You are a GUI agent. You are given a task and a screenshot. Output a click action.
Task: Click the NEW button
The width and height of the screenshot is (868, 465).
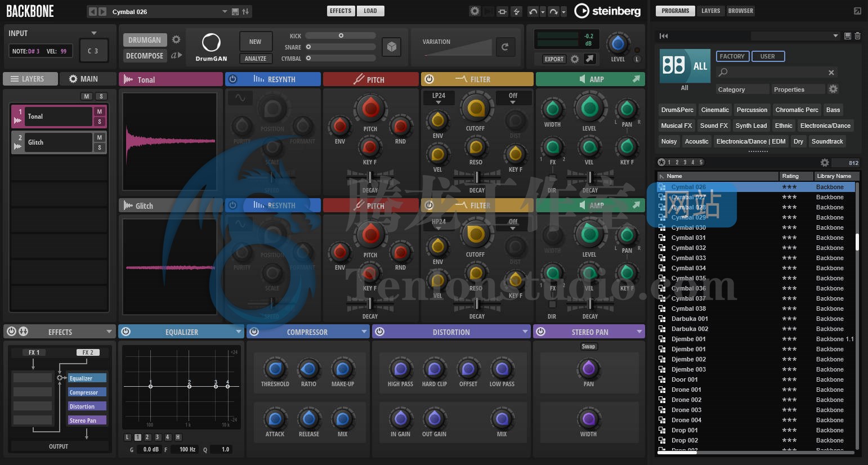coord(256,42)
